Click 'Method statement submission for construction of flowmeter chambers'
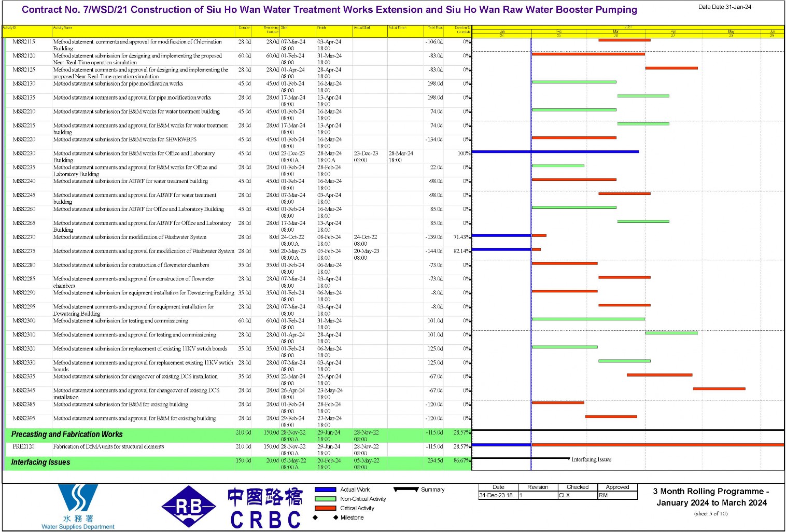Image resolution: width=786 pixels, height=532 pixels. pyautogui.click(x=131, y=265)
